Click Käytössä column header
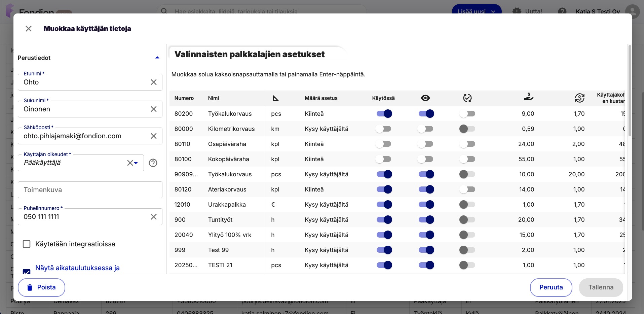The height and width of the screenshot is (314, 644). 383,98
